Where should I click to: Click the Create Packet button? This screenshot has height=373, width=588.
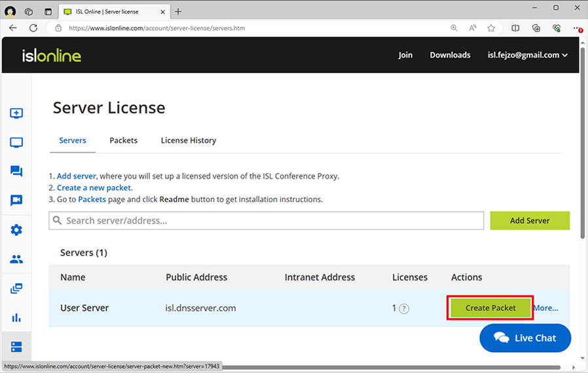pyautogui.click(x=490, y=308)
